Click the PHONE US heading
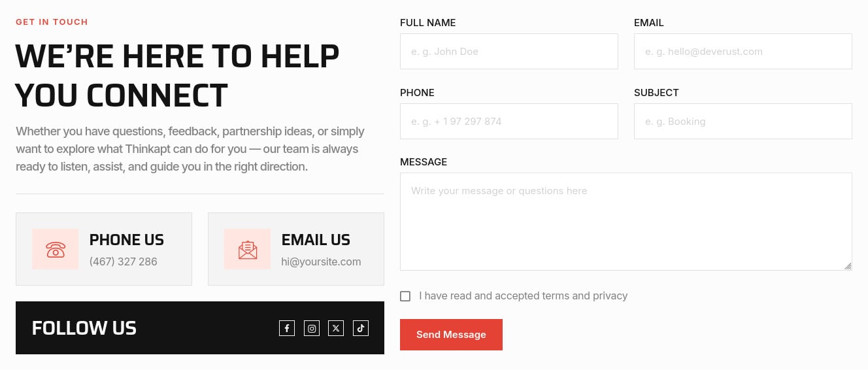This screenshot has height=370, width=868. click(x=127, y=240)
